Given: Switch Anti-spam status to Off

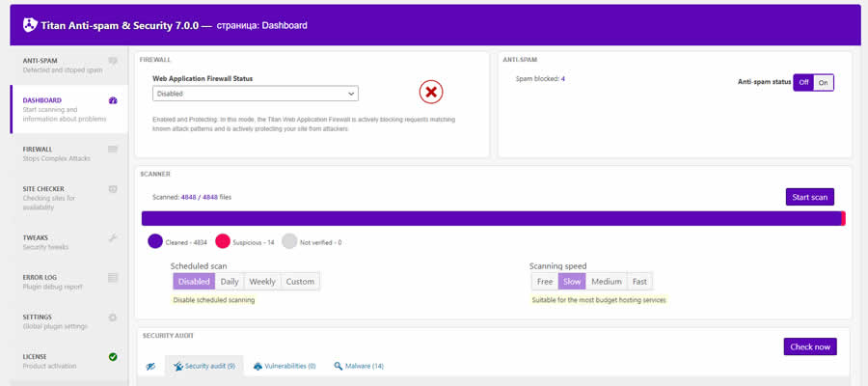Looking at the screenshot, I should [x=803, y=83].
